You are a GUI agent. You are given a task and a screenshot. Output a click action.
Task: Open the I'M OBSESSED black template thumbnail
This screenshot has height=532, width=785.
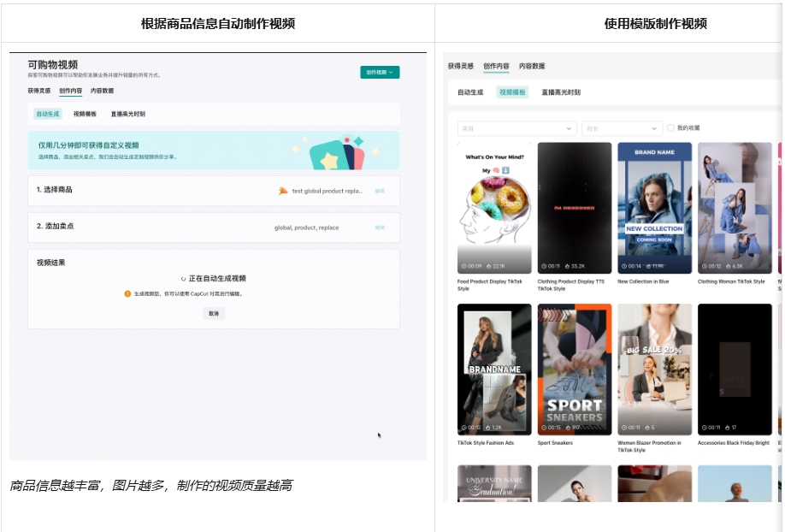[x=575, y=208]
